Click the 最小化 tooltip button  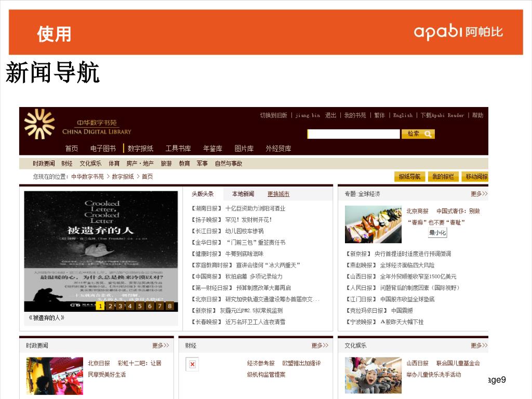point(437,233)
